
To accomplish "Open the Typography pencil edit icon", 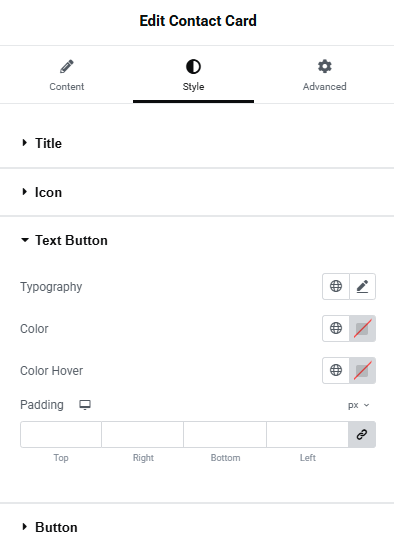I will pyautogui.click(x=363, y=286).
